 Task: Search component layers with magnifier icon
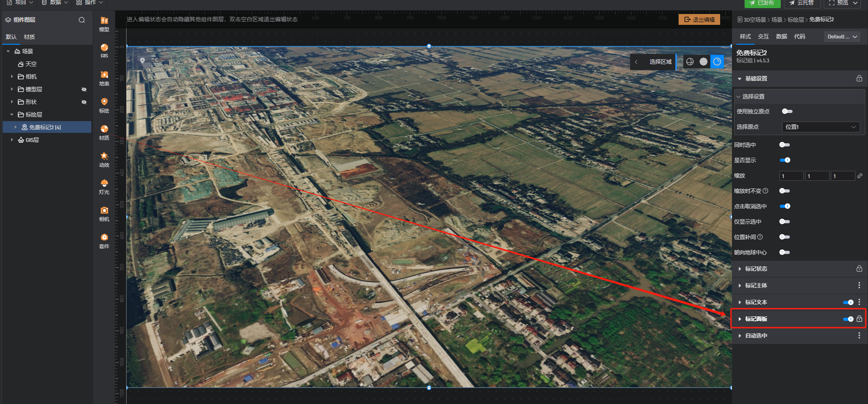click(82, 20)
